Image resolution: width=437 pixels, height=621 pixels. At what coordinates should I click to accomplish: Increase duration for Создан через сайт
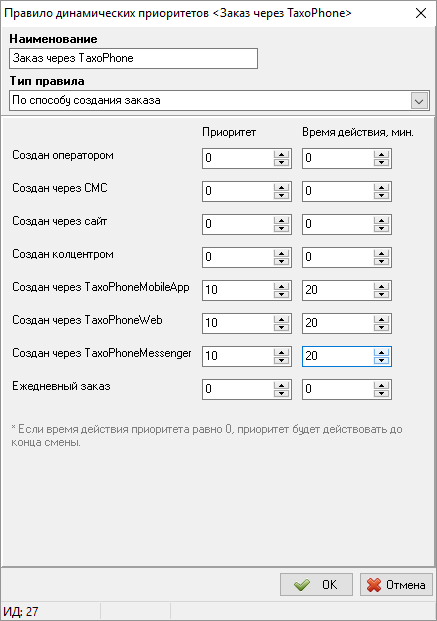382,220
